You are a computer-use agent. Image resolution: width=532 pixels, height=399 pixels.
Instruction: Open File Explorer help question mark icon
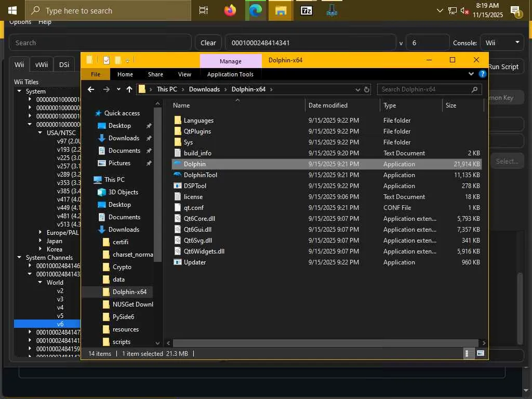point(483,74)
